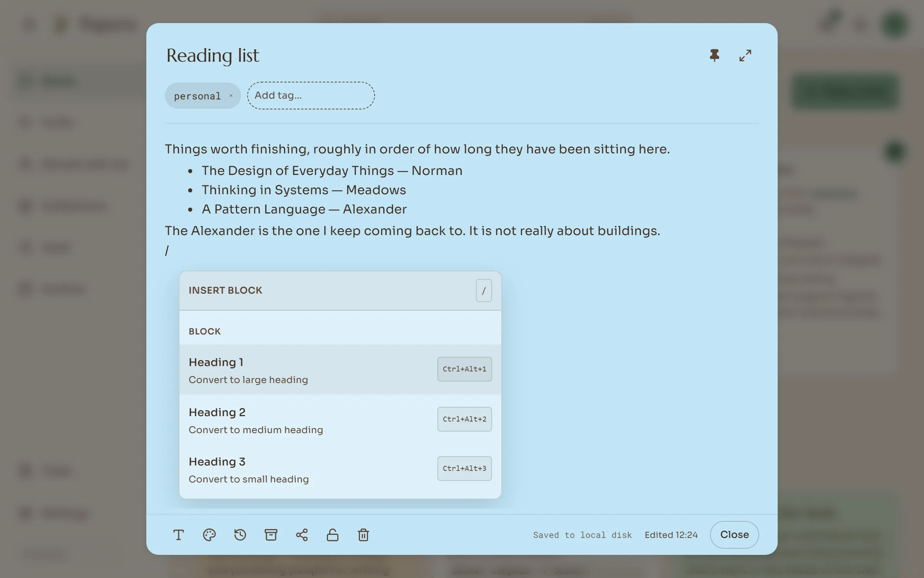Choose Heading 2 block option
Image resolution: width=924 pixels, height=578 pixels.
tap(340, 420)
